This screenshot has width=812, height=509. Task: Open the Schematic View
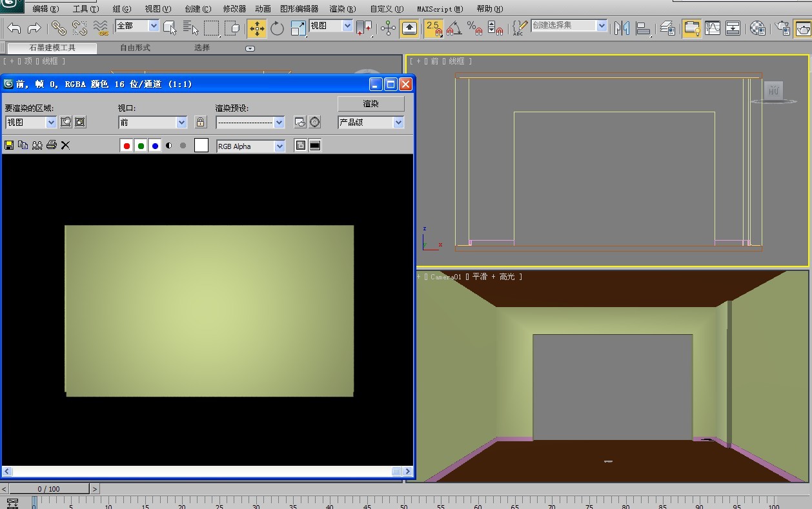(733, 28)
